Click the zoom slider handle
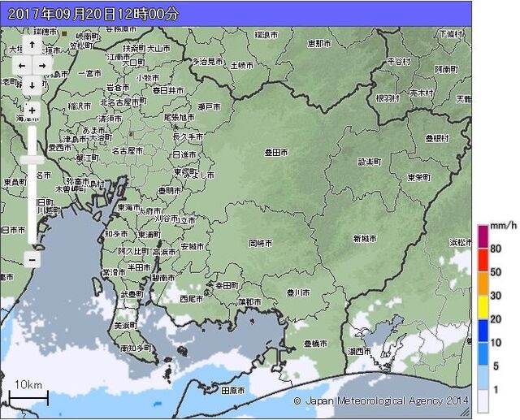This screenshot has width=520, height=420. click(32, 160)
